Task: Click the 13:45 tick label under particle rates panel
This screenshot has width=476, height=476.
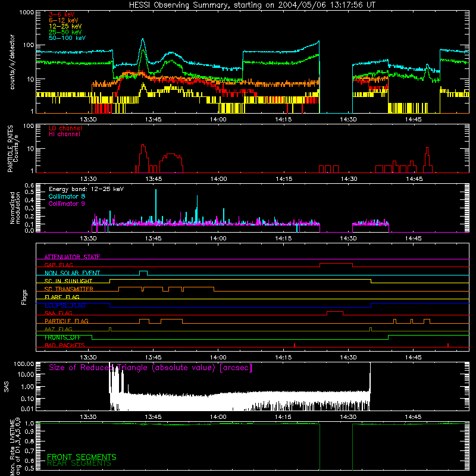Action: [x=154, y=179]
